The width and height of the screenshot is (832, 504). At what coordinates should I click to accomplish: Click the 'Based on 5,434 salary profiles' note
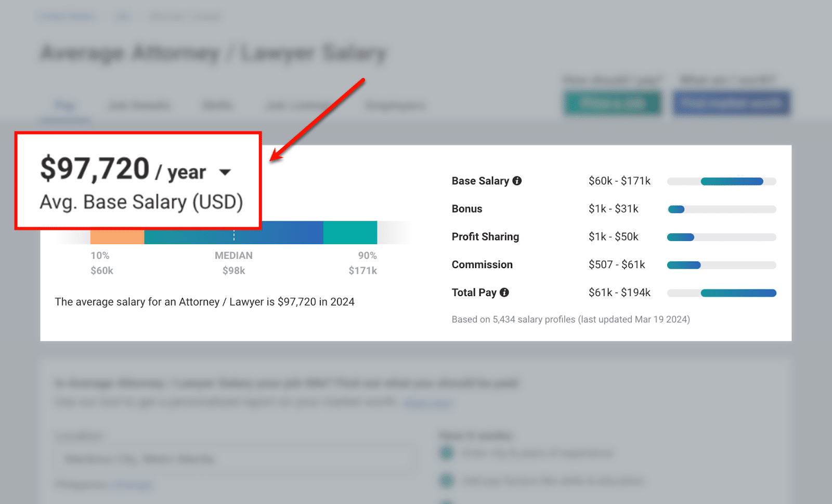click(570, 320)
